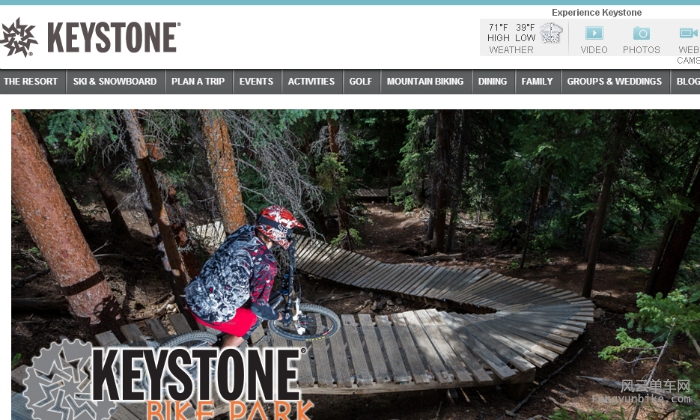The height and width of the screenshot is (420, 700).
Task: Click the Keystone Bike Park banner image
Action: [355, 264]
